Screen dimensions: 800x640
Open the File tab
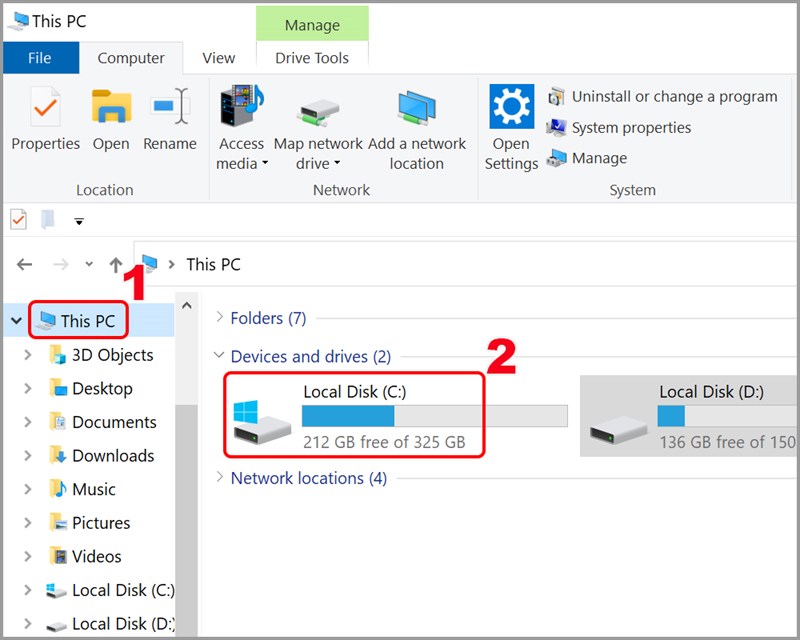(x=40, y=58)
